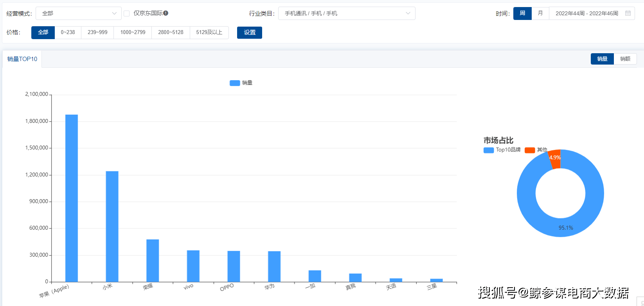Toggle the 仅京东国际 checkbox

point(127,13)
